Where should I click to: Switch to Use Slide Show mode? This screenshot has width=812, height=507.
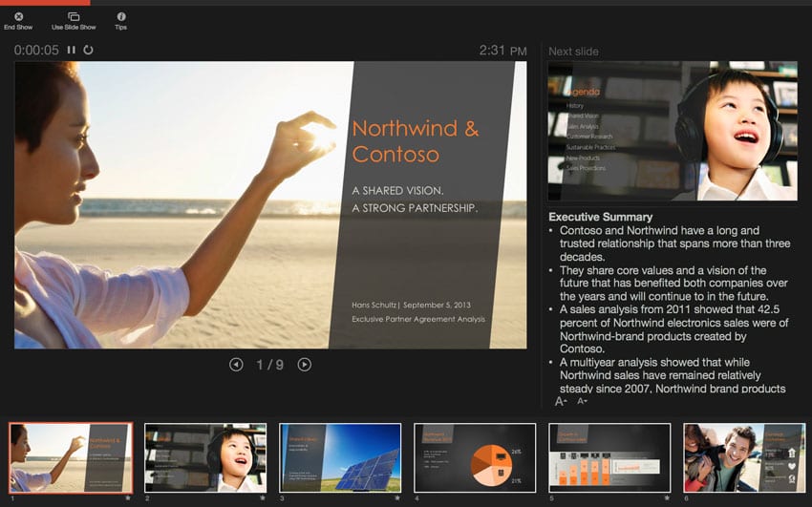coord(74,17)
